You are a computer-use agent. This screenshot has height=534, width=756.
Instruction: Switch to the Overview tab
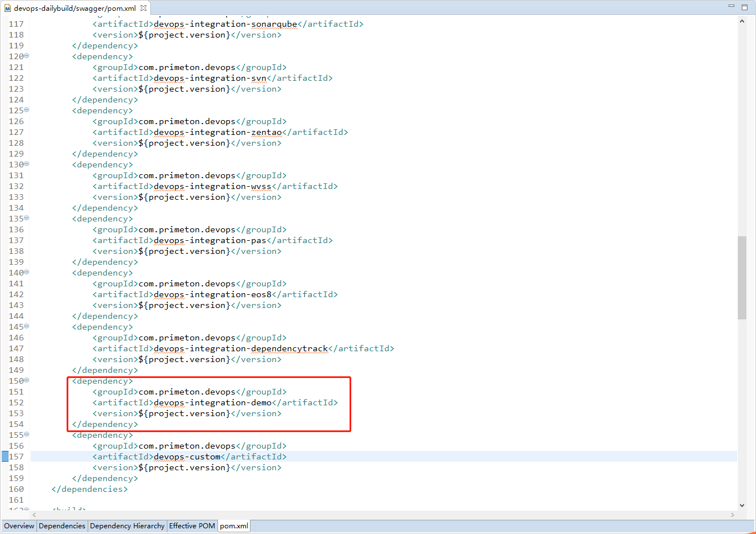19,526
